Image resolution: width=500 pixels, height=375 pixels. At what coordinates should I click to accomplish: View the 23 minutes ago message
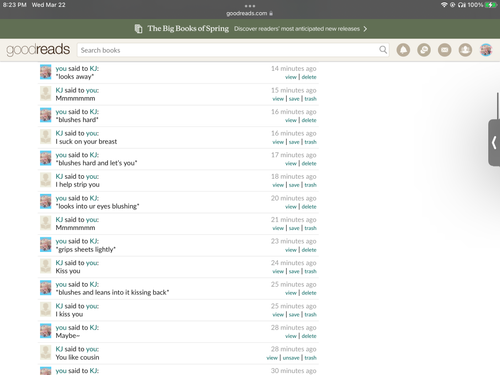point(291,250)
